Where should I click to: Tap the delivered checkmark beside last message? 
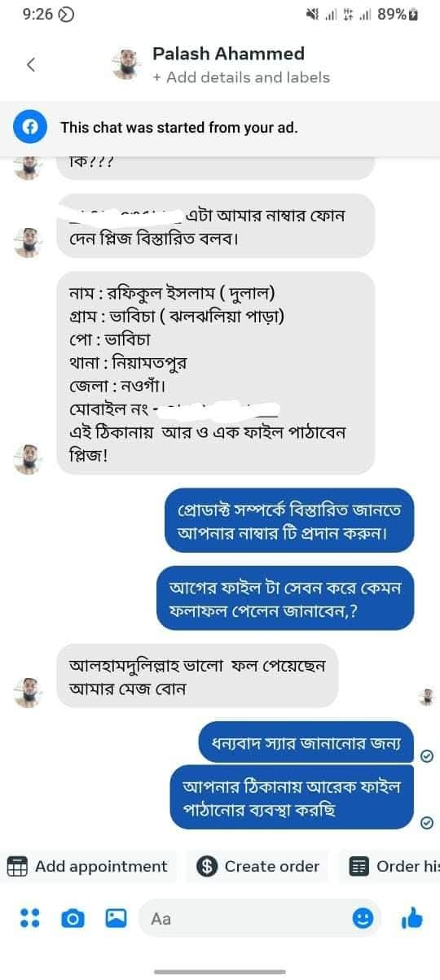[426, 823]
